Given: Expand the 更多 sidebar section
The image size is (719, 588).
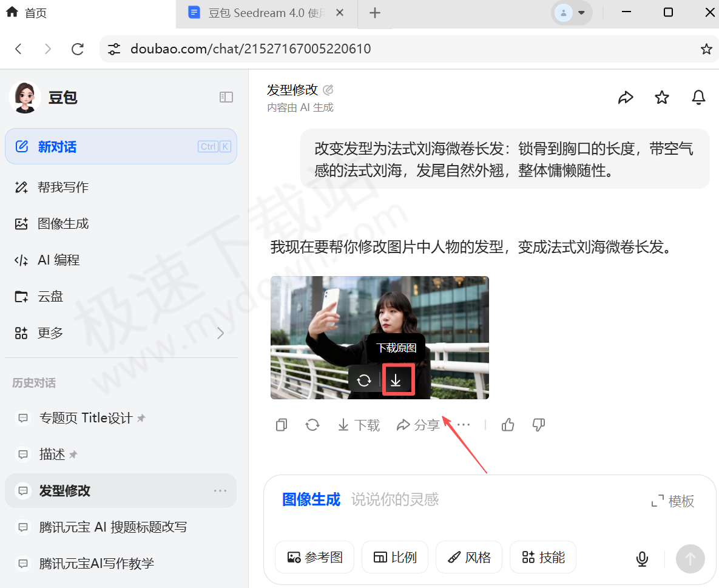Looking at the screenshot, I should (x=51, y=333).
